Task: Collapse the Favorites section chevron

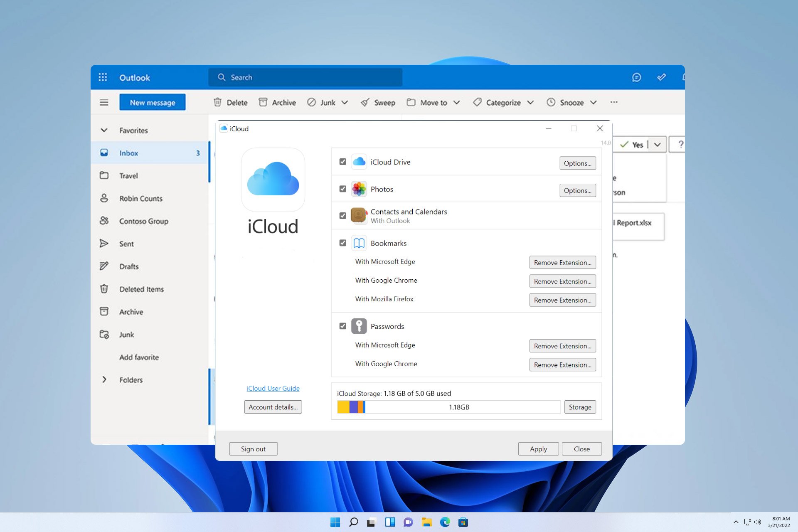Action: point(104,130)
